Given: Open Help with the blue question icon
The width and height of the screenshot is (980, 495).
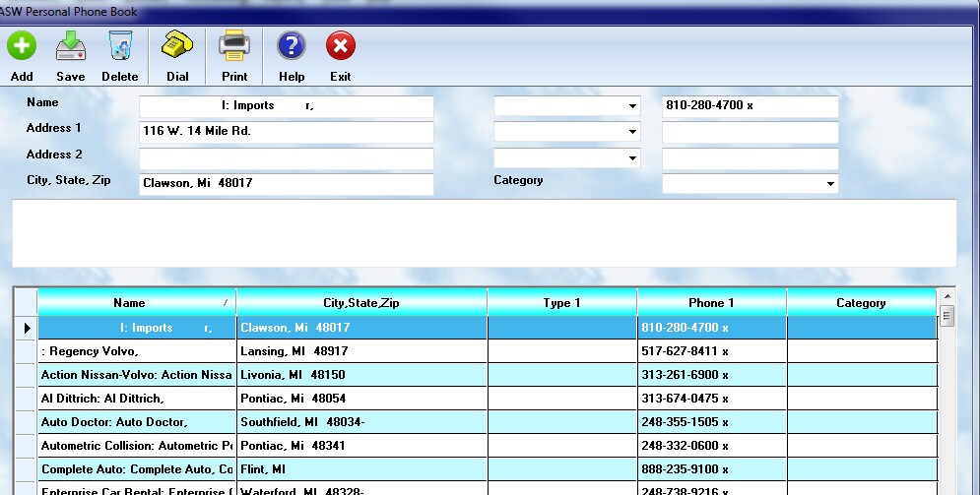Looking at the screenshot, I should coord(292,47).
